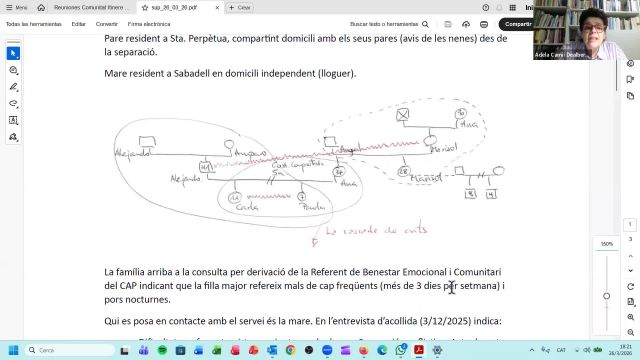Open the help question mark icon
640x360 pixels.
point(485,8)
